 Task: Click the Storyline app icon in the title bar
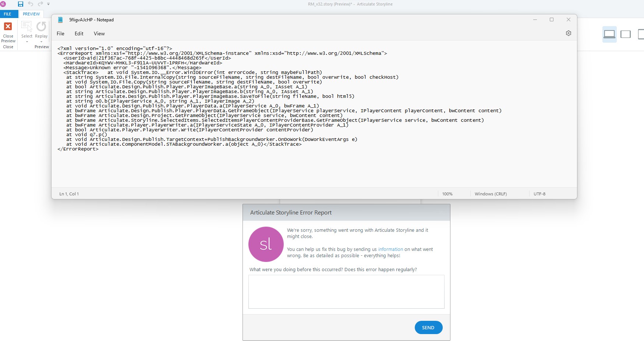(x=3, y=4)
